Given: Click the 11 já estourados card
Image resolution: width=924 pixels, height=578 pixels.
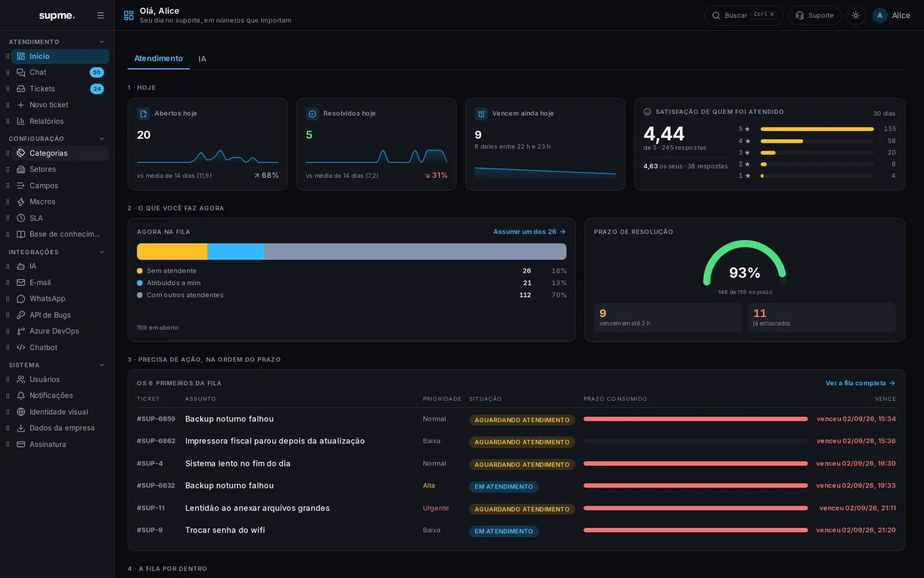Looking at the screenshot, I should (x=822, y=318).
